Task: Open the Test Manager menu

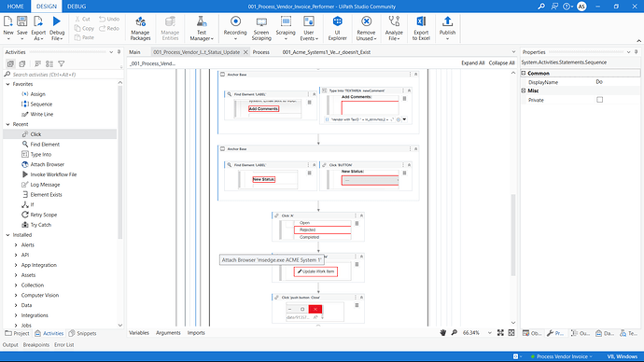Action: [202, 28]
